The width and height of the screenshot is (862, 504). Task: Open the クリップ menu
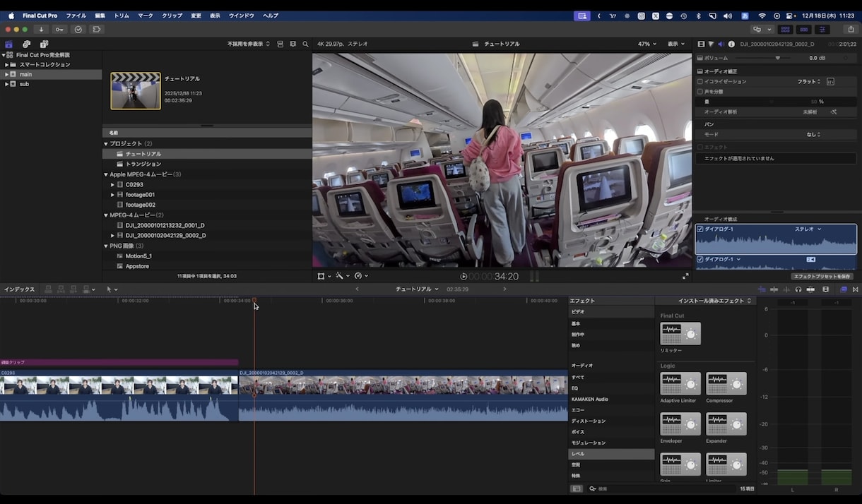click(172, 16)
